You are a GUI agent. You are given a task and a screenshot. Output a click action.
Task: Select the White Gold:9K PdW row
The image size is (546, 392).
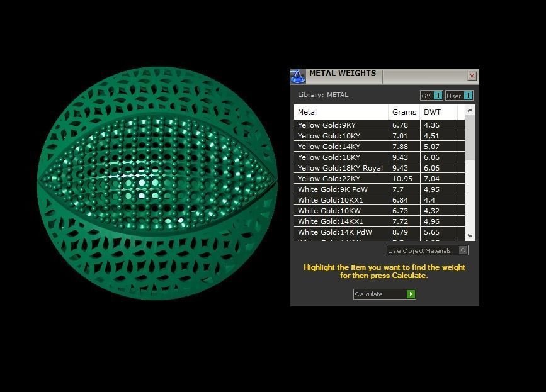pyautogui.click(x=379, y=189)
